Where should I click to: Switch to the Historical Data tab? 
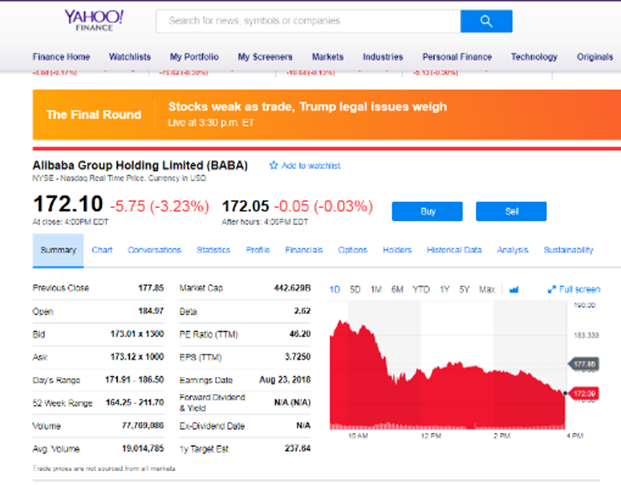454,250
